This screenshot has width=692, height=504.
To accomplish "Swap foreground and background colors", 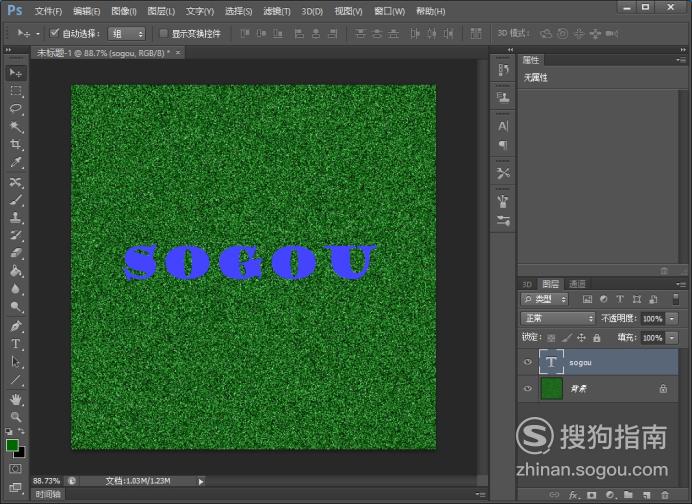I will 21,431.
